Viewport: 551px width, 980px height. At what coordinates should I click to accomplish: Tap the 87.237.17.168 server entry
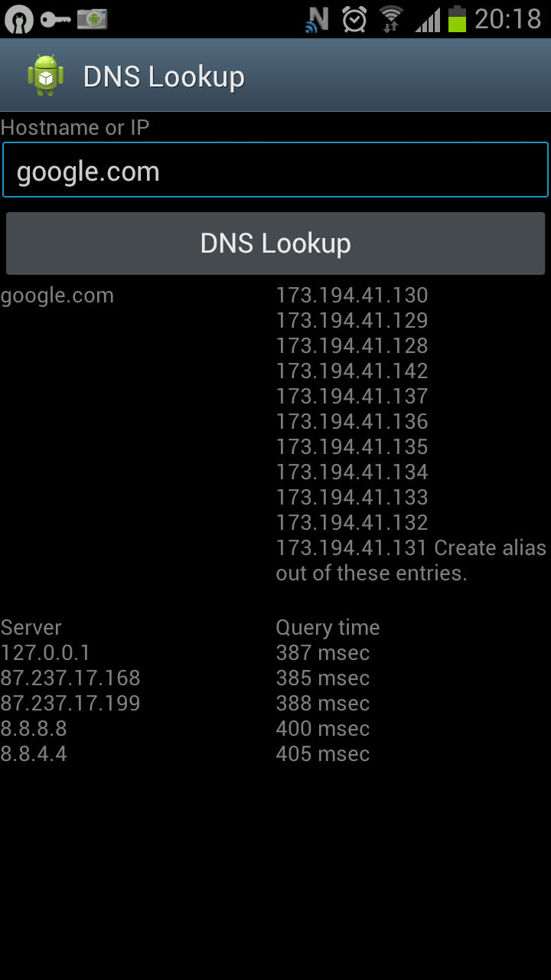[x=70, y=678]
